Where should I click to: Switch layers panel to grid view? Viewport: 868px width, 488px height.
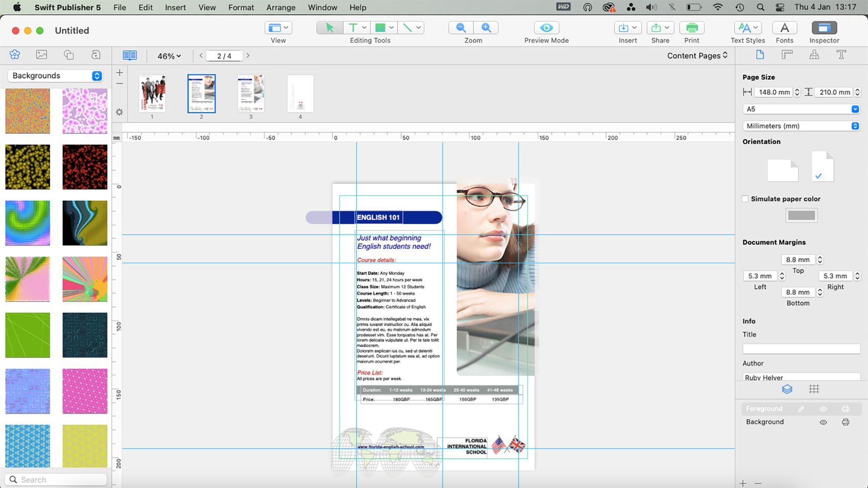[x=814, y=389]
